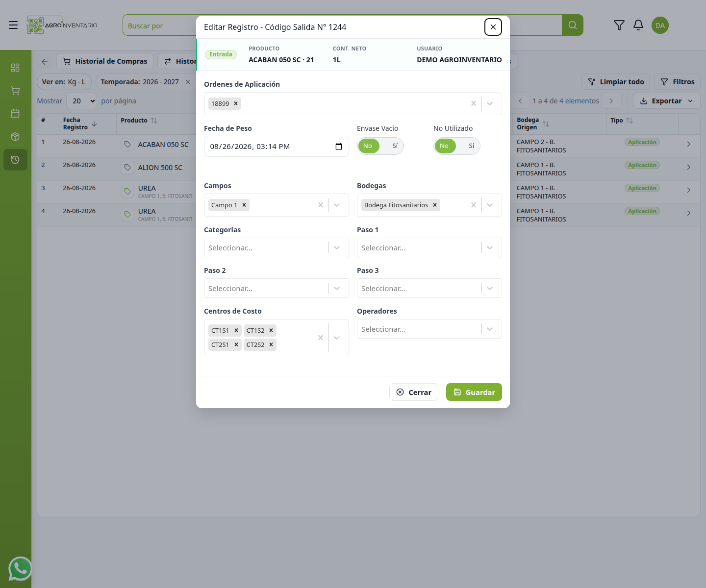Remove the Campo 1 tag

pos(244,205)
